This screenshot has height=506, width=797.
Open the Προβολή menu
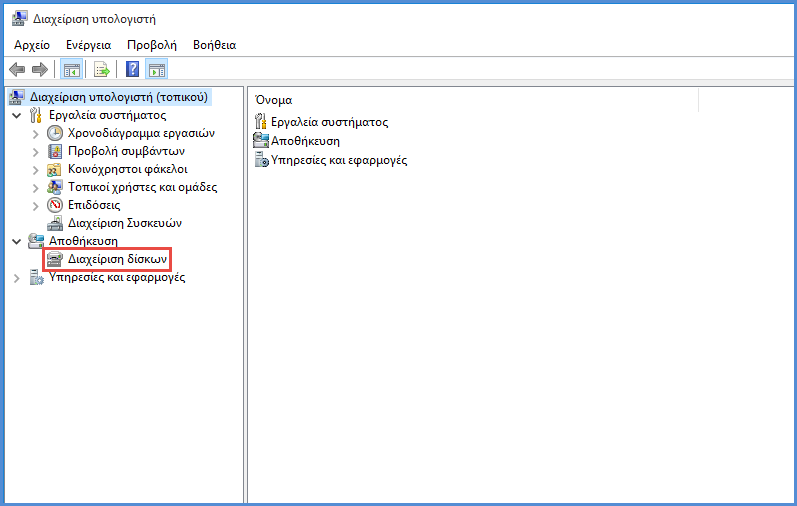(152, 45)
